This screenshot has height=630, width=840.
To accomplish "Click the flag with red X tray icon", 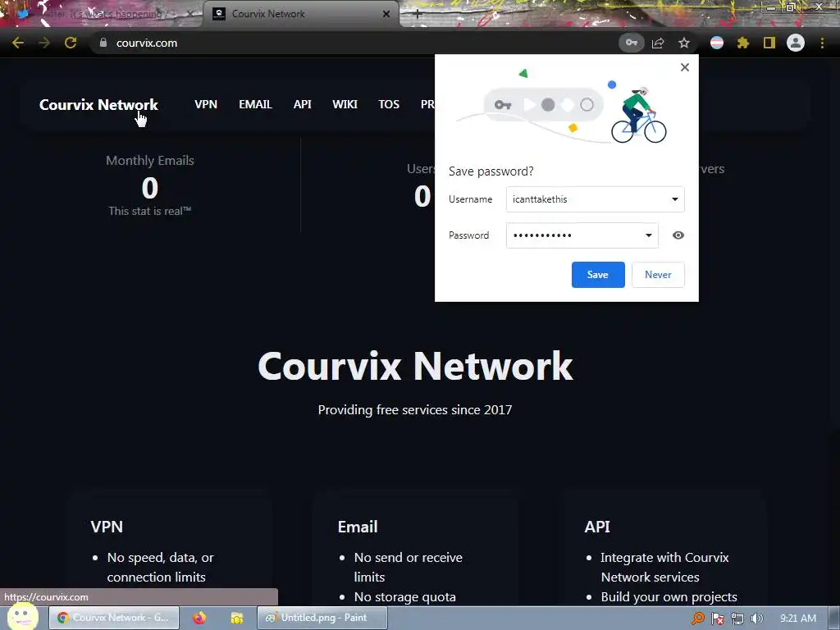I will coord(717,619).
